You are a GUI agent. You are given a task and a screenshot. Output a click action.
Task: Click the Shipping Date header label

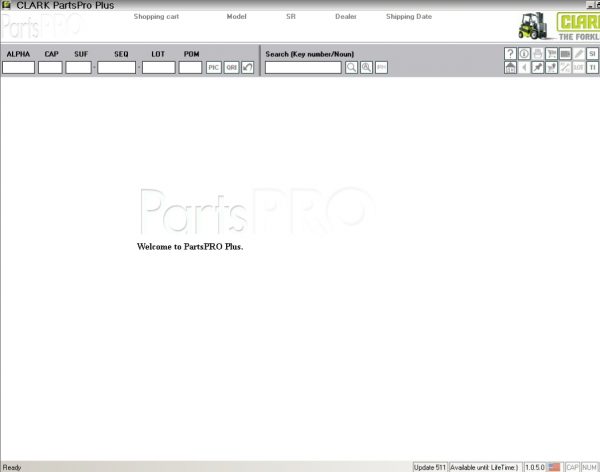point(409,16)
